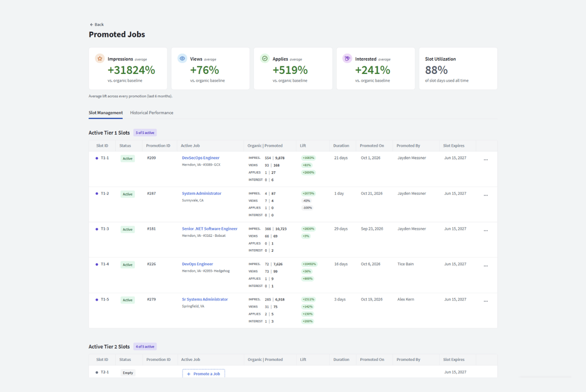The width and height of the screenshot is (586, 392).
Task: Click the Active status badge for T1-3
Action: click(127, 230)
